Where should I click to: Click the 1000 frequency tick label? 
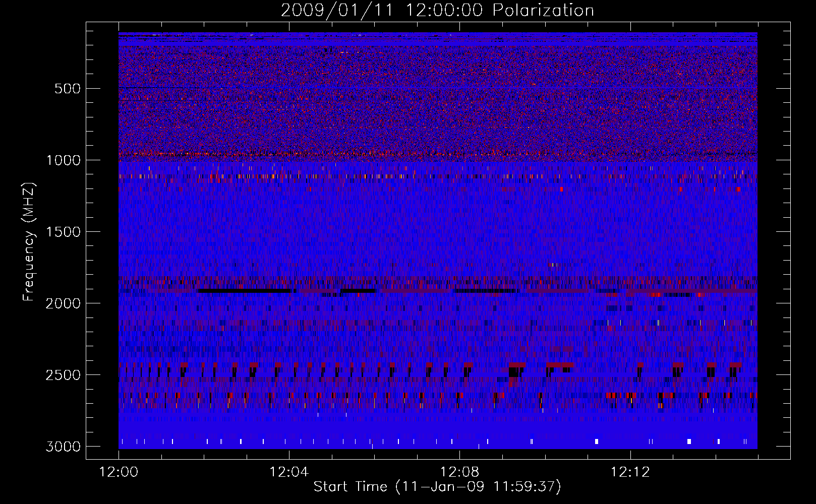pyautogui.click(x=63, y=160)
